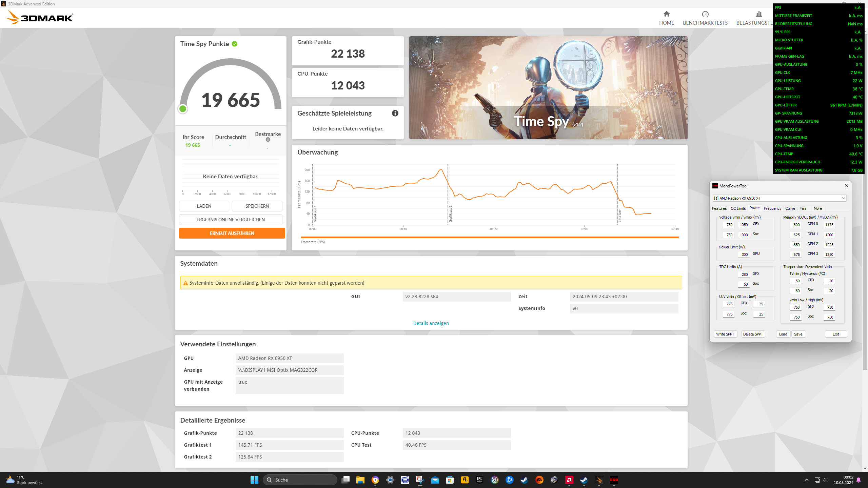Click the Bestmarke info icon
The width and height of the screenshot is (868, 488).
point(268,140)
